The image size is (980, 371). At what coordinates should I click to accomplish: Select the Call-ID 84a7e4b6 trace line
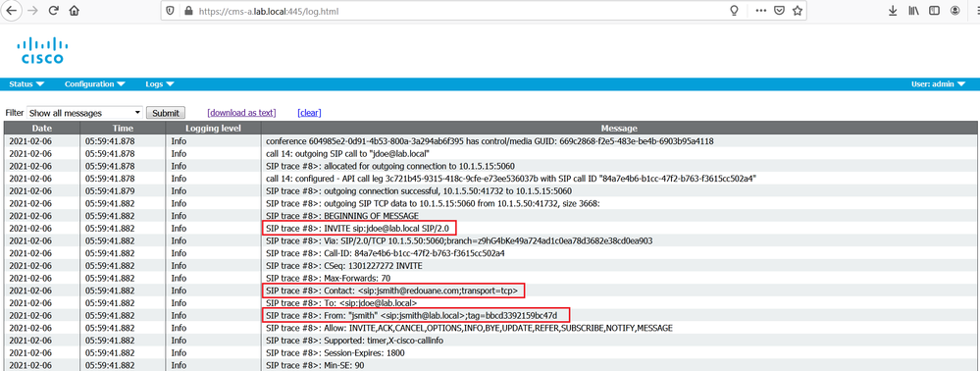click(385, 253)
